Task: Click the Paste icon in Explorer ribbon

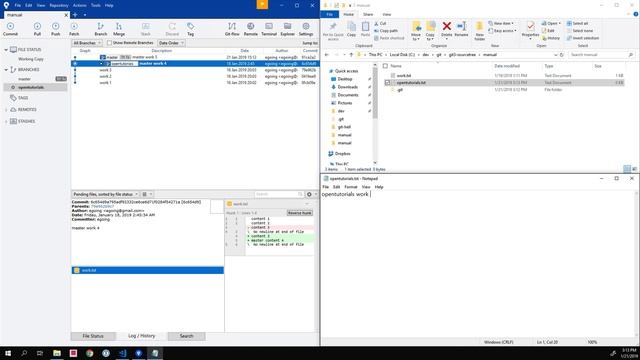Action: tap(365, 29)
